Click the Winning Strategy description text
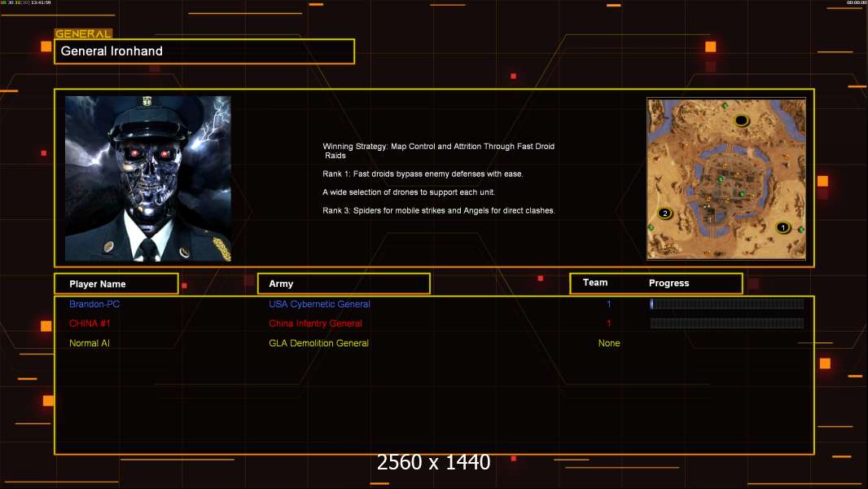 tap(438, 151)
